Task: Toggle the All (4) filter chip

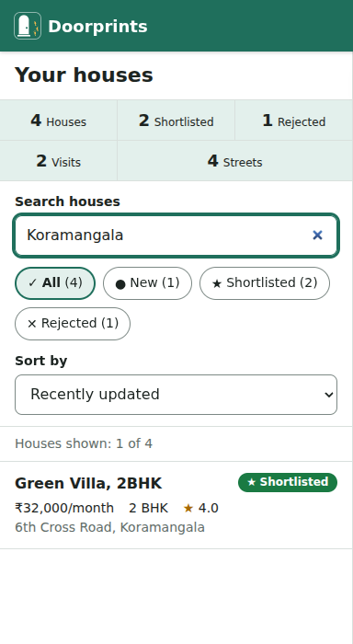Action: (55, 283)
